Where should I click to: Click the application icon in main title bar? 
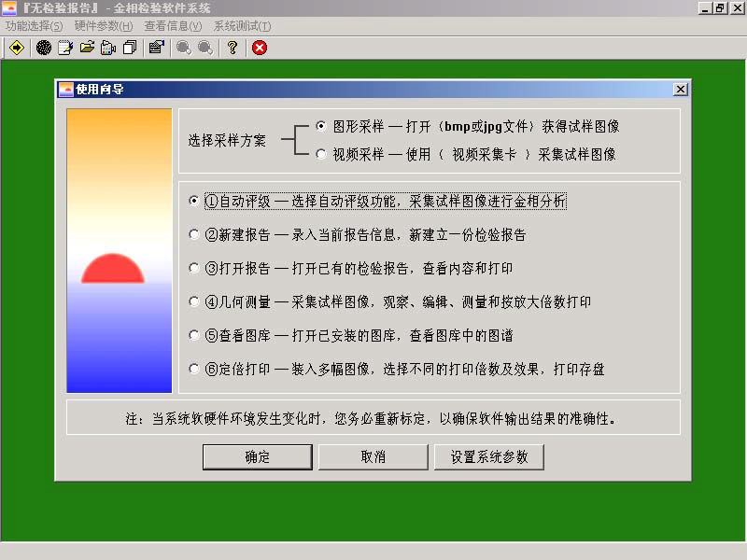9,7
